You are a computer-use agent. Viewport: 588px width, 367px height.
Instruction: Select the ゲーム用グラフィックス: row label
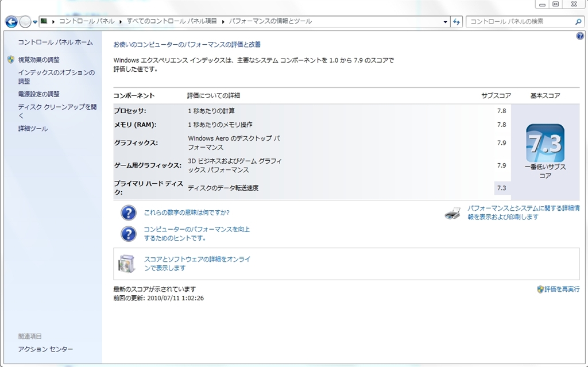coord(148,165)
